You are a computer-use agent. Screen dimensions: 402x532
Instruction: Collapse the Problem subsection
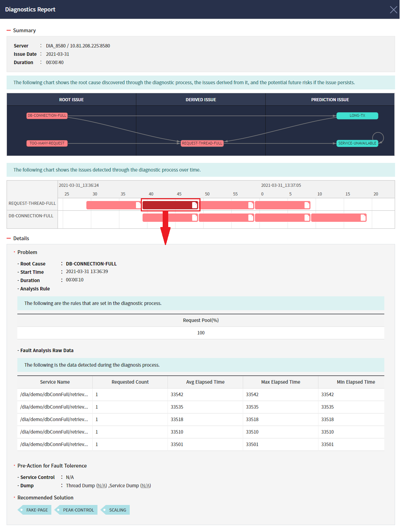point(14,252)
